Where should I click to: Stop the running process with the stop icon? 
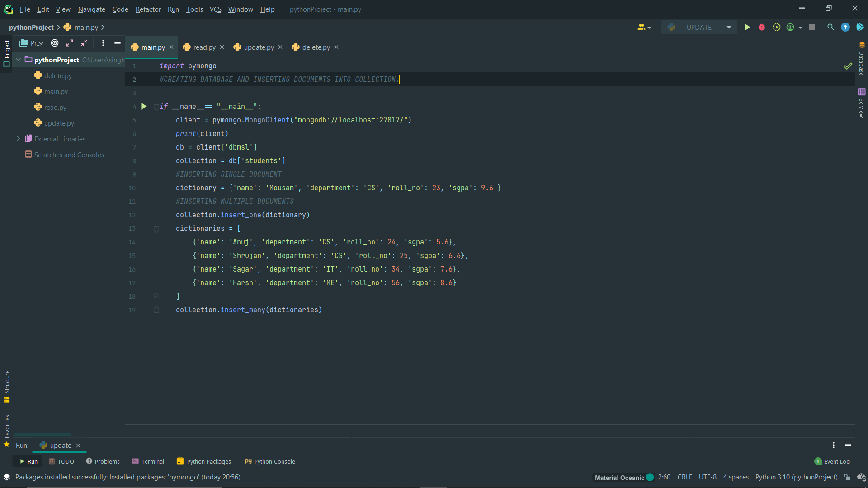tap(811, 27)
